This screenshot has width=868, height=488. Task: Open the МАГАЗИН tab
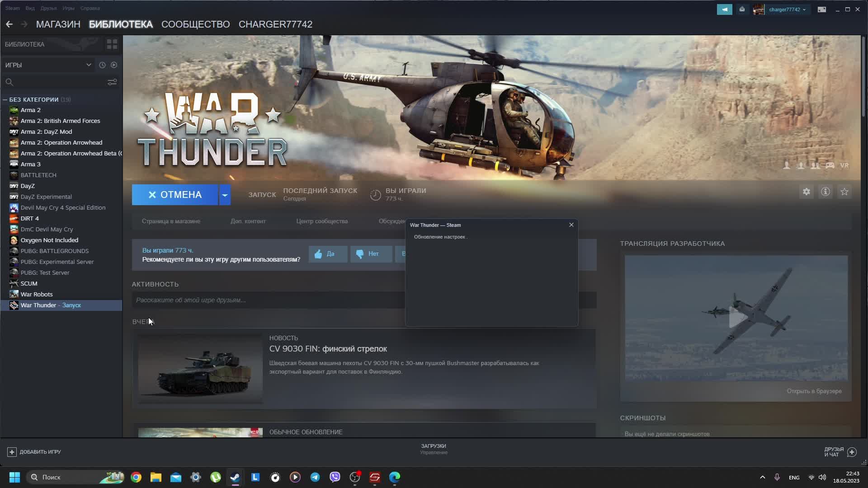(58, 24)
